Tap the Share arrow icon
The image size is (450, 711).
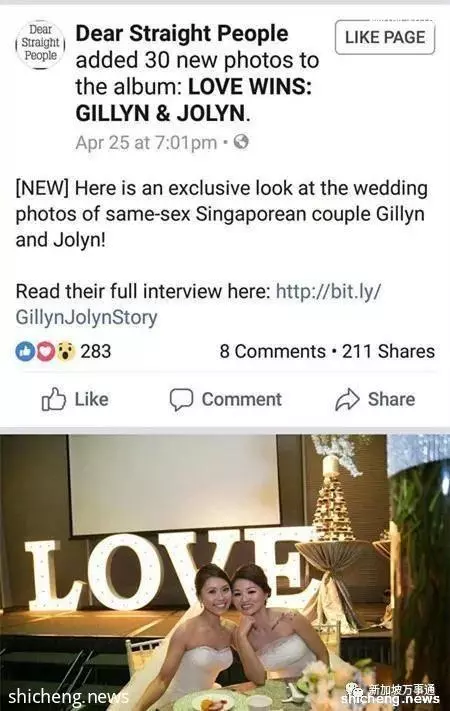(347, 399)
